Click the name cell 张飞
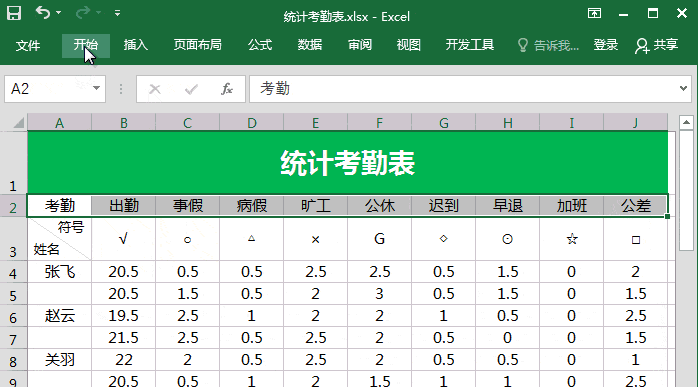The width and height of the screenshot is (699, 387). click(60, 272)
